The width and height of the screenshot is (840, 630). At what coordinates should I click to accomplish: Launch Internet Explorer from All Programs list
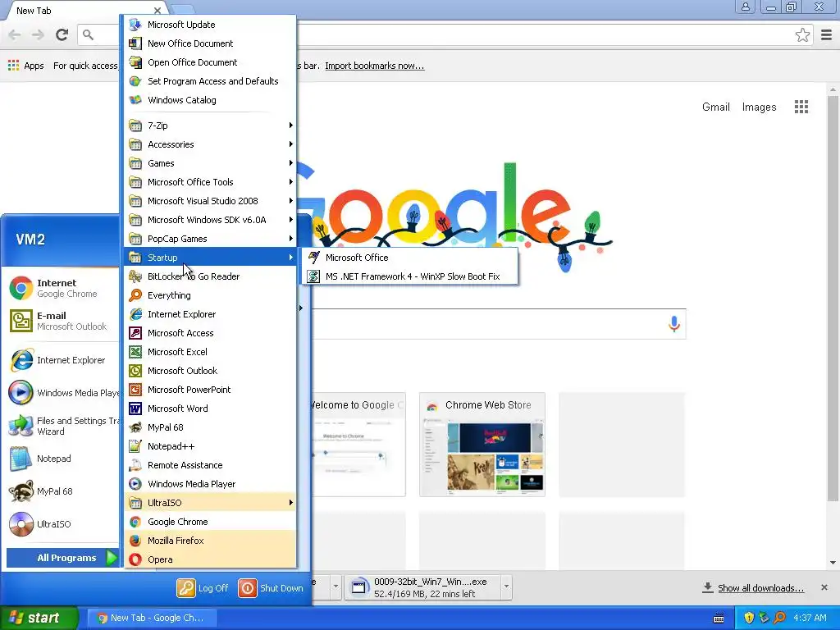[210, 314]
